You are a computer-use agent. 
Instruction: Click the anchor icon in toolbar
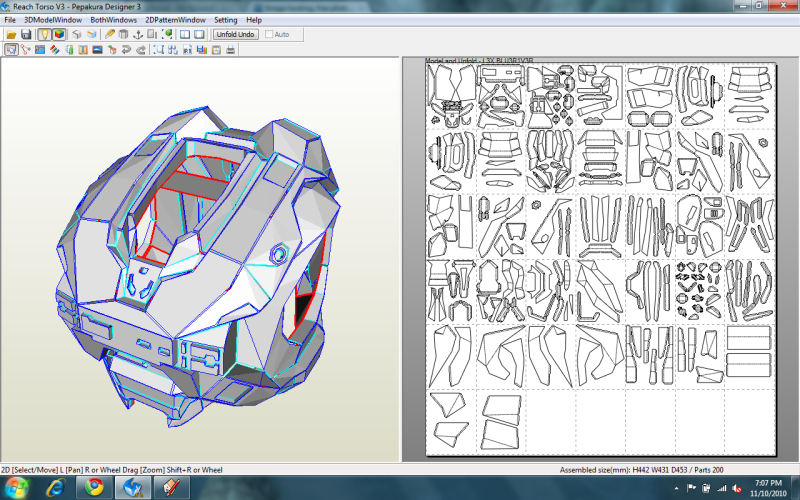[x=138, y=35]
